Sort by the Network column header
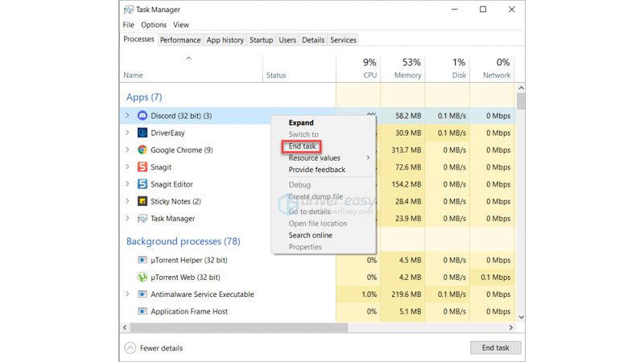Screen dimensions: 644x362 click(492, 68)
